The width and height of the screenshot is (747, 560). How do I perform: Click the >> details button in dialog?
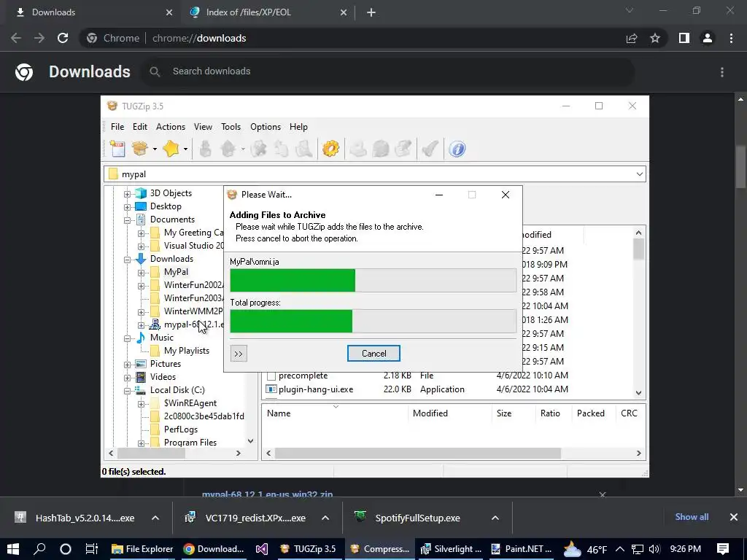click(239, 354)
